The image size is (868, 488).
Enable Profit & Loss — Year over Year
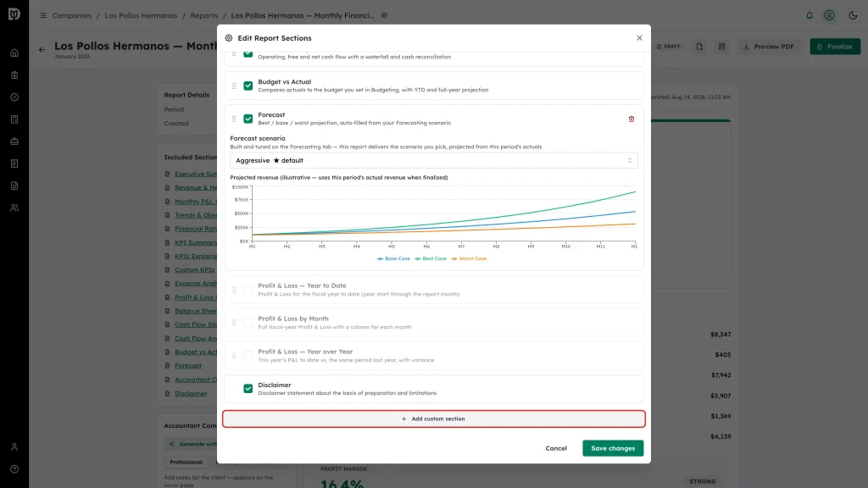(x=248, y=356)
